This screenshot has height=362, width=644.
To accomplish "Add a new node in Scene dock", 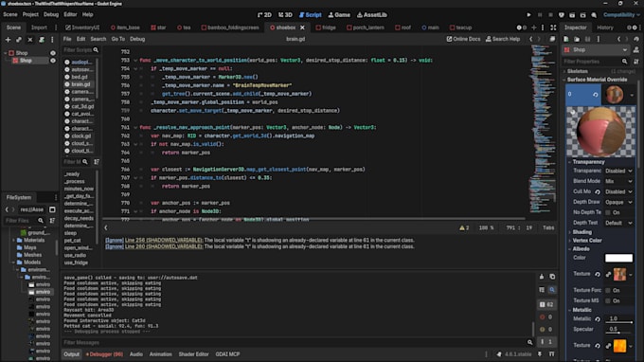I will click(x=8, y=40).
